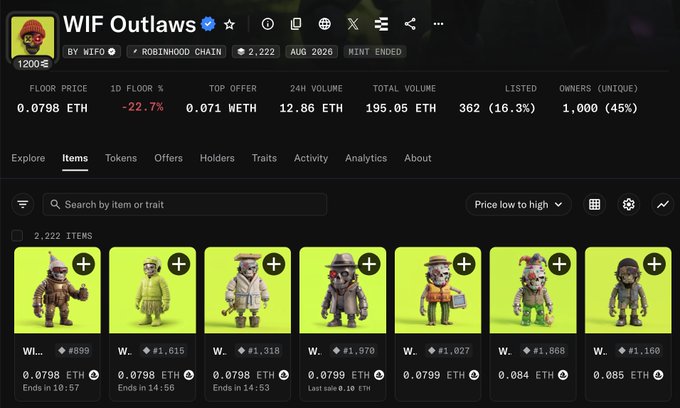Screen dimensions: 680x408
Task: Click the 0.0799 ETH price on #1,027
Action: coord(435,375)
